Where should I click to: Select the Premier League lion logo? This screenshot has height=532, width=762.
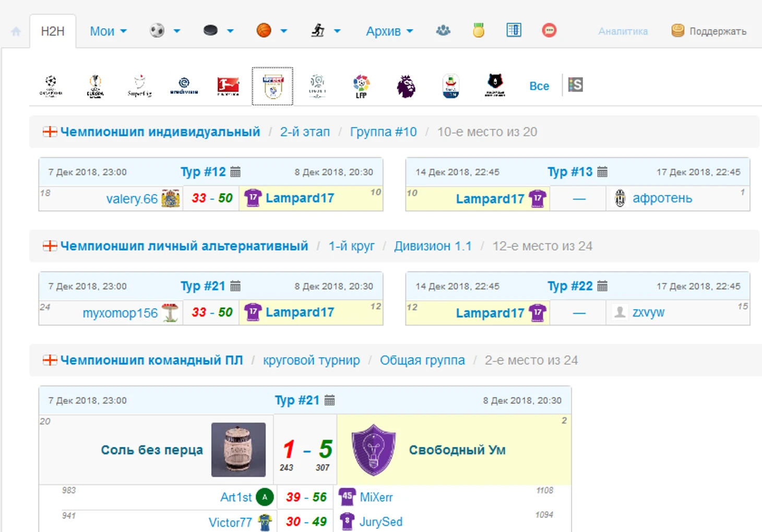406,86
